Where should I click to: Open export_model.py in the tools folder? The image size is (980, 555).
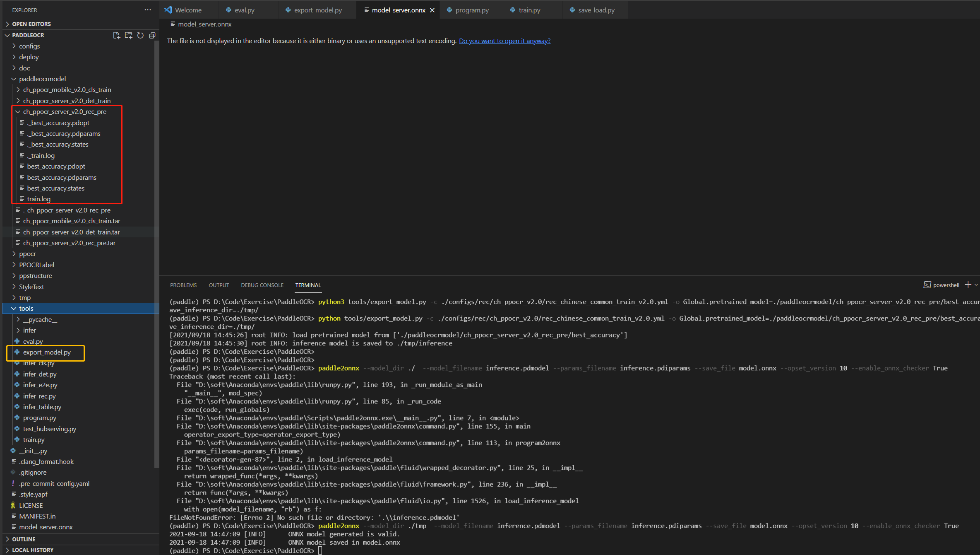pos(47,352)
